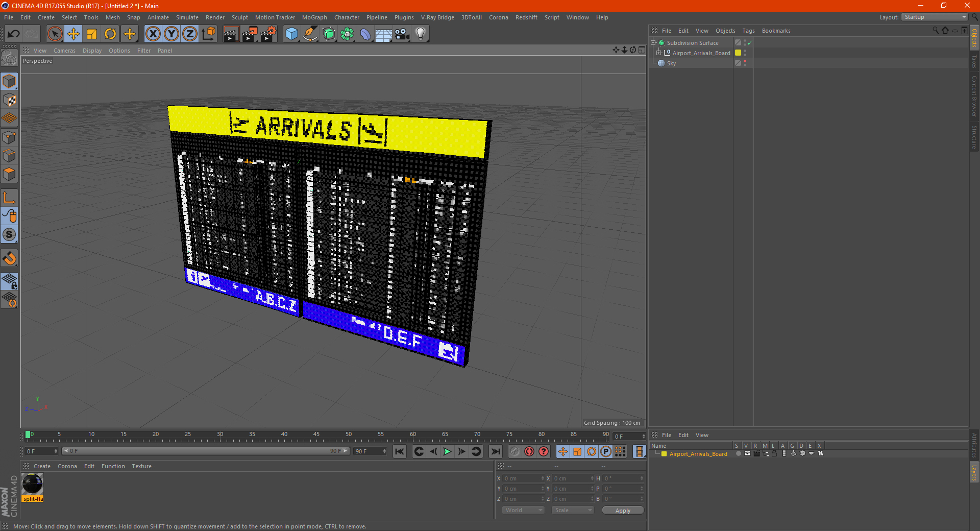Open the MoGraph menu

(x=314, y=17)
